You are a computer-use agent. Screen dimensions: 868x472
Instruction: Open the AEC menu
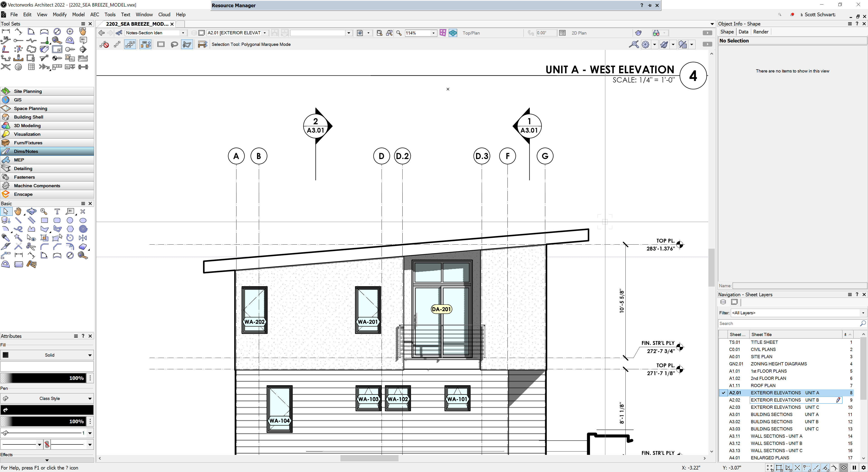[x=94, y=14]
